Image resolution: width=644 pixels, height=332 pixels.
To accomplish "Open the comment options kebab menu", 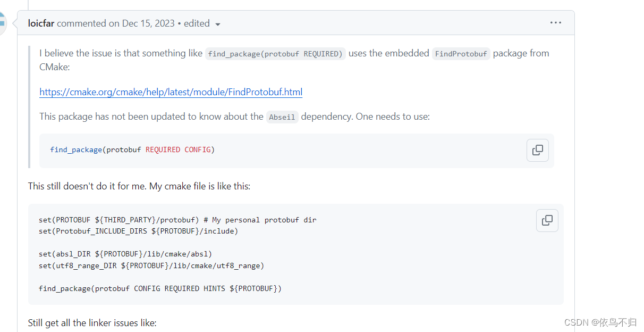I will pyautogui.click(x=556, y=22).
